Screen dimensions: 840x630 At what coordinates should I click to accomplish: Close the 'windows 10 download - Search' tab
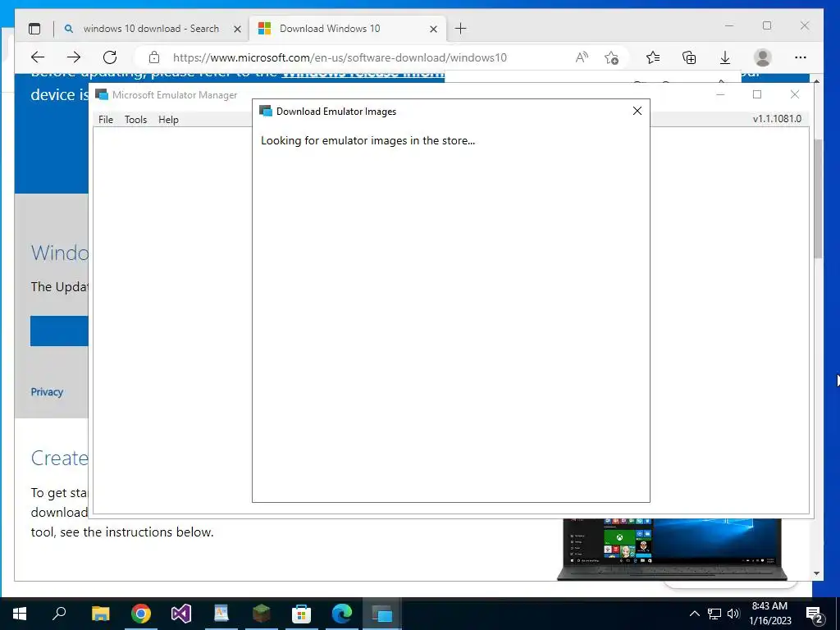pos(237,29)
